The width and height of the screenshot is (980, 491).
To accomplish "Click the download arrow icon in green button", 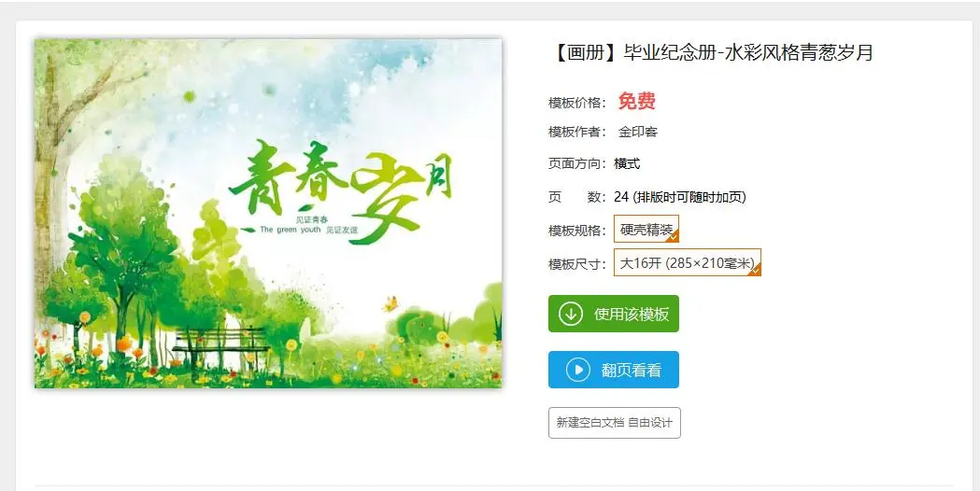I will pyautogui.click(x=571, y=314).
